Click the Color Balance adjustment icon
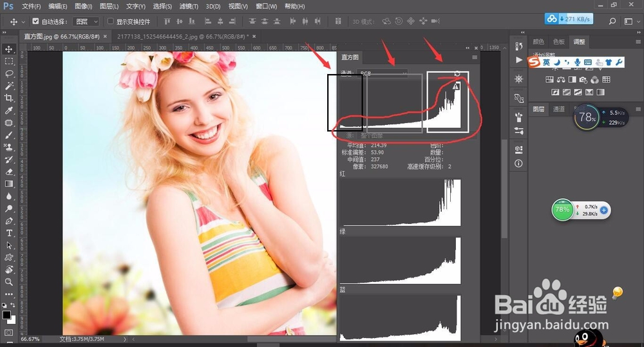 [x=561, y=79]
